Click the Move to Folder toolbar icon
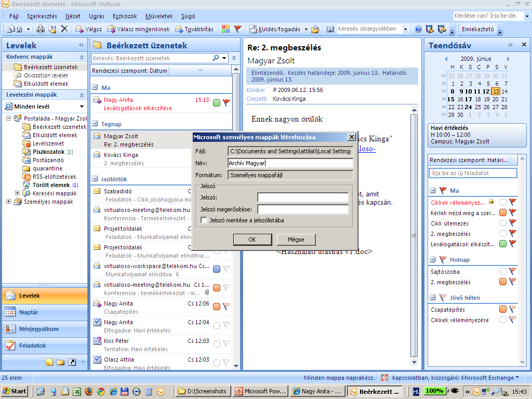Viewport: 532px width, 399px height. pos(52,29)
